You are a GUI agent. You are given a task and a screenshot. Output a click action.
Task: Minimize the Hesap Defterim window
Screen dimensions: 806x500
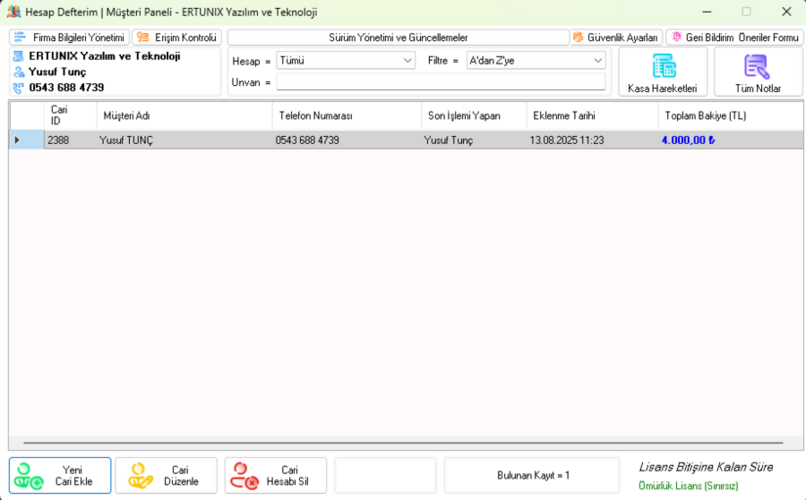[707, 12]
